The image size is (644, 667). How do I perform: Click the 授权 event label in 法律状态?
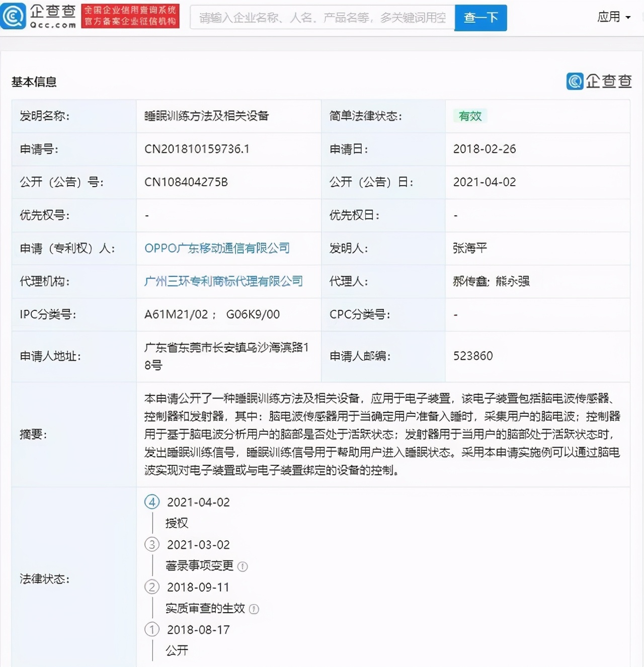[x=176, y=523]
